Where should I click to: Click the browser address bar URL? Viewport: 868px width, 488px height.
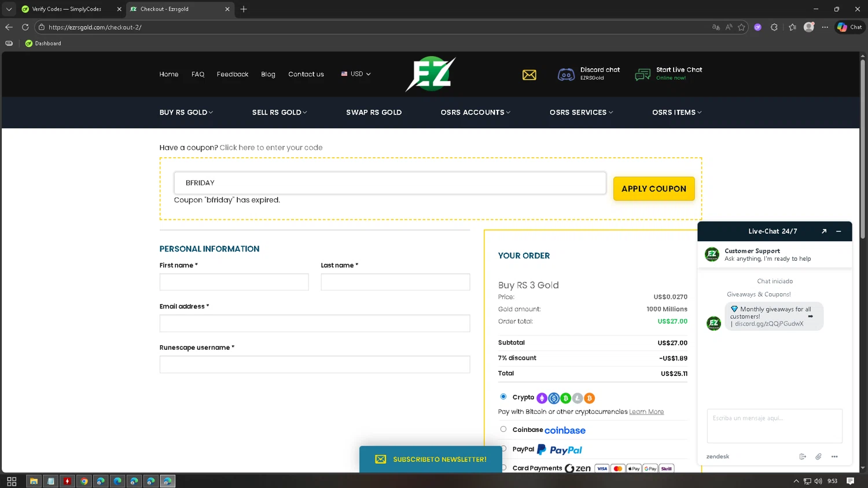pyautogui.click(x=95, y=27)
